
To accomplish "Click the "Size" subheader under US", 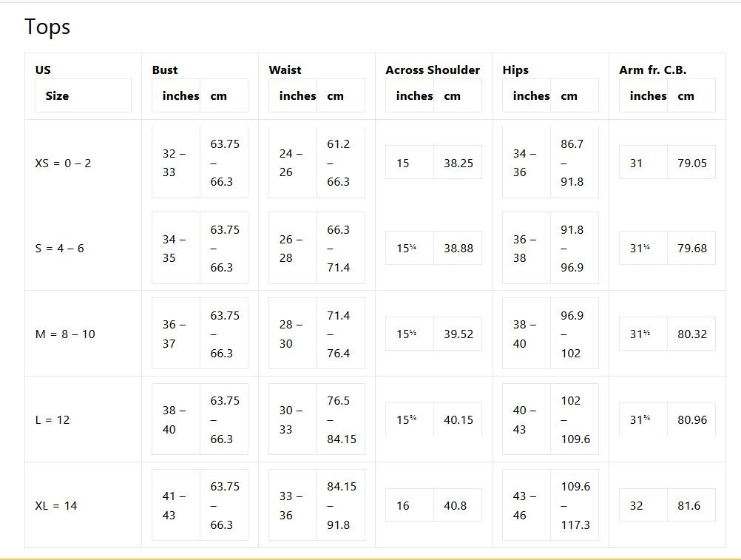I will (57, 95).
